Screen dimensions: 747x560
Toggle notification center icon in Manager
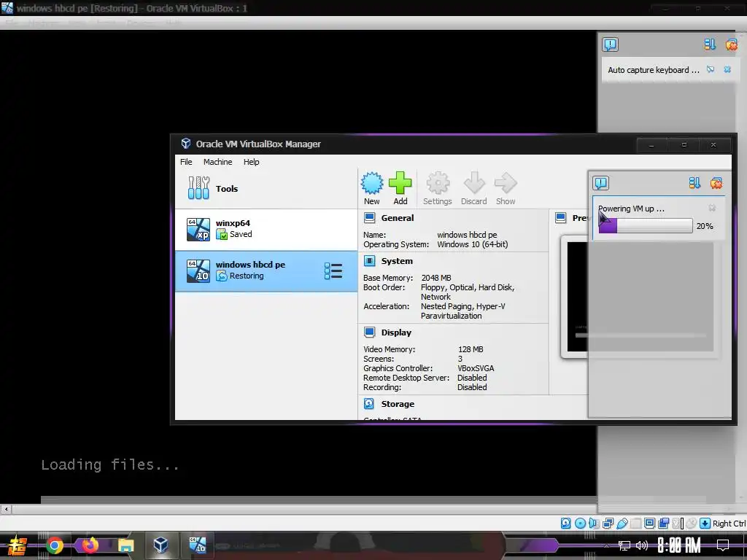[601, 183]
